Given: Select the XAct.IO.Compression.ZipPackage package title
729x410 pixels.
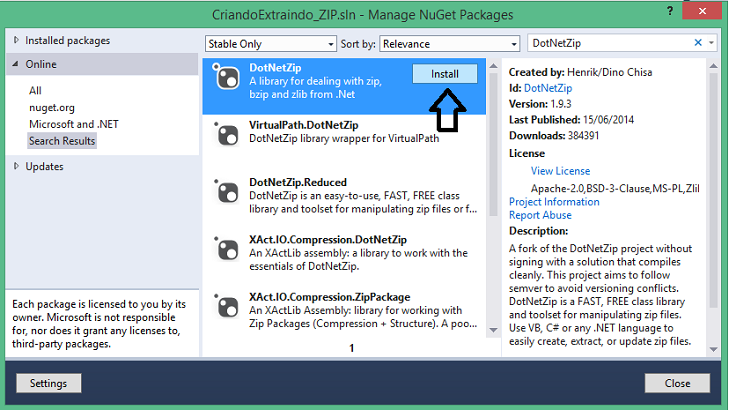Looking at the screenshot, I should point(330,297).
